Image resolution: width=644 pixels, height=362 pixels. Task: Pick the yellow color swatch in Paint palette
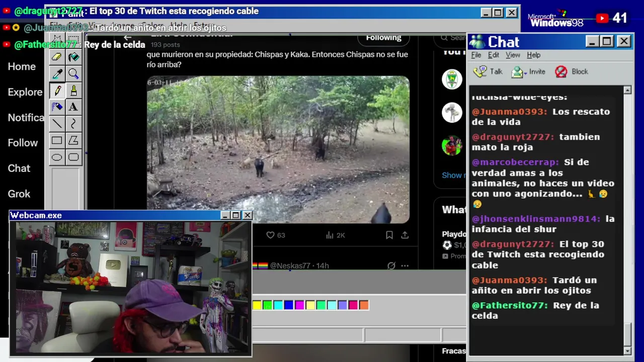point(257,305)
